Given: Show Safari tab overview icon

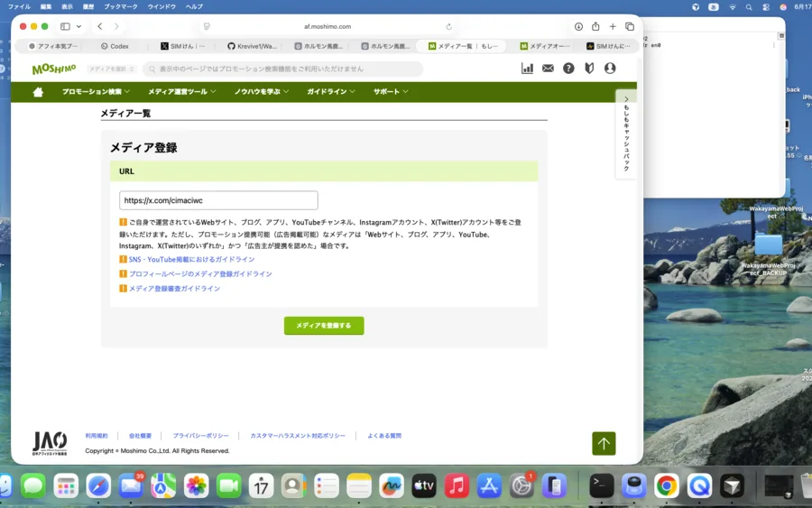Looking at the screenshot, I should tap(630, 26).
